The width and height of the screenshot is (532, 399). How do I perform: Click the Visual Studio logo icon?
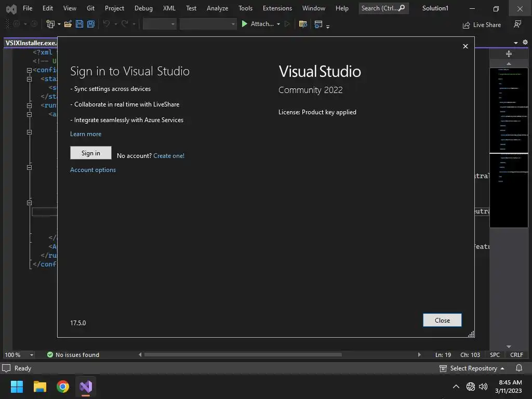click(x=11, y=9)
